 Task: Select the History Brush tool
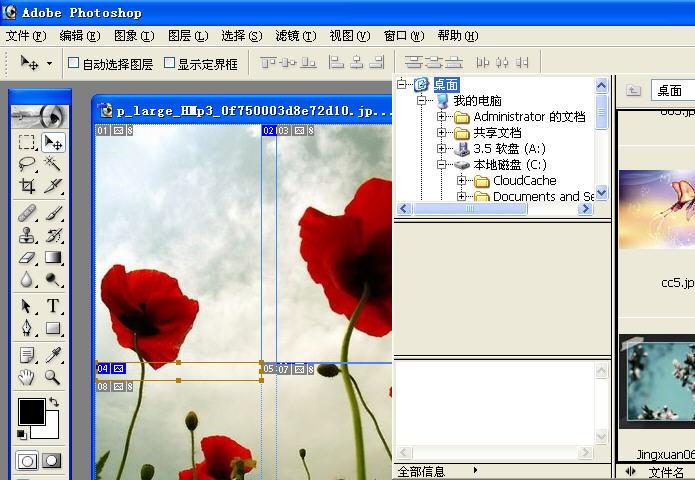tap(53, 235)
